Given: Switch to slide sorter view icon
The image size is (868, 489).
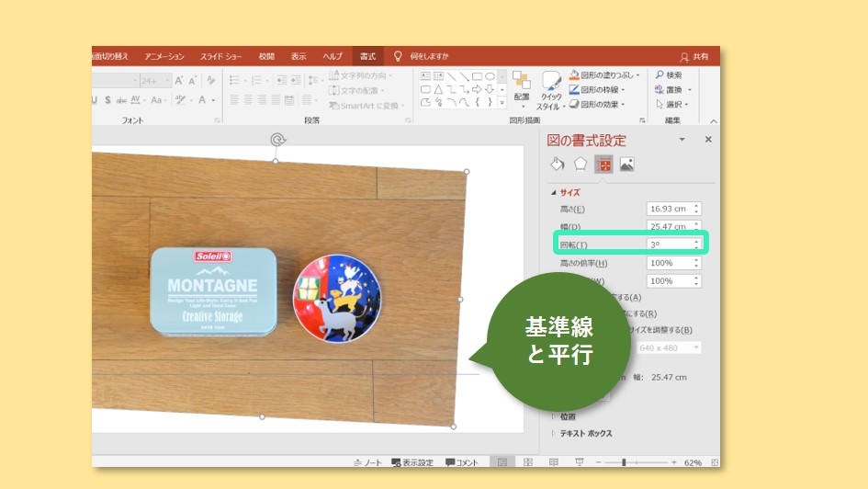Looking at the screenshot, I should coord(528,462).
